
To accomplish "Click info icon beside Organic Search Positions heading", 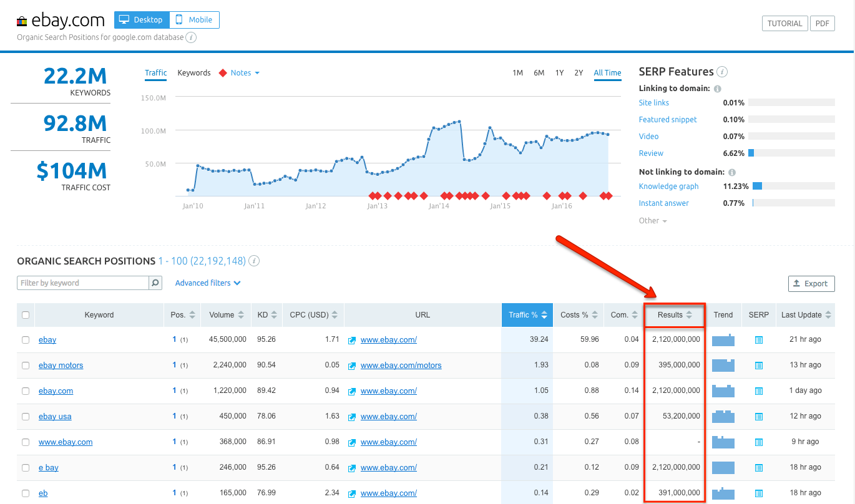I will (254, 261).
